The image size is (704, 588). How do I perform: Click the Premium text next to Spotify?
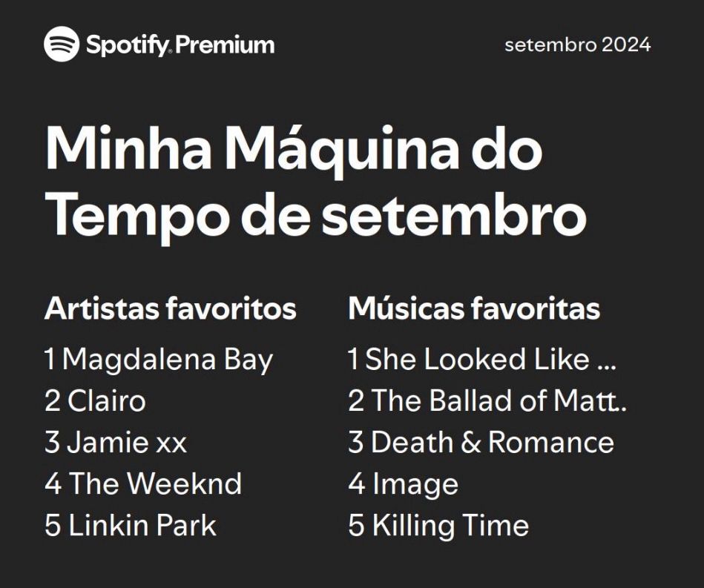pyautogui.click(x=225, y=45)
